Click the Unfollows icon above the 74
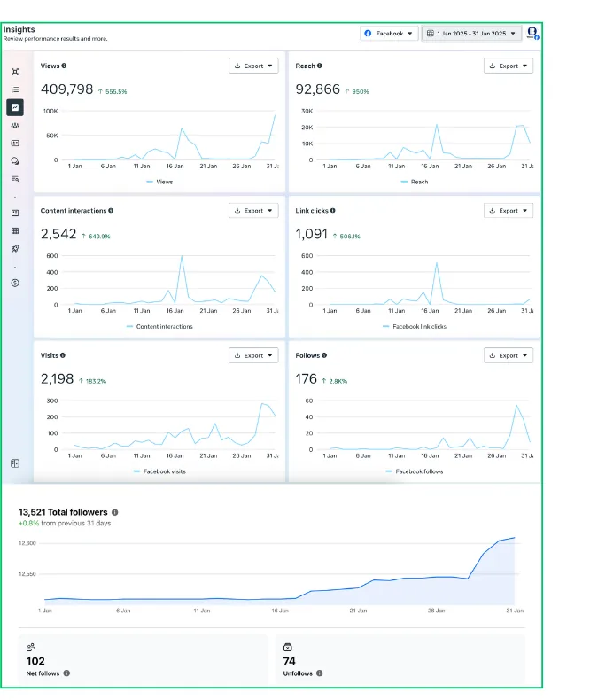The height and width of the screenshot is (700, 598). [x=288, y=648]
